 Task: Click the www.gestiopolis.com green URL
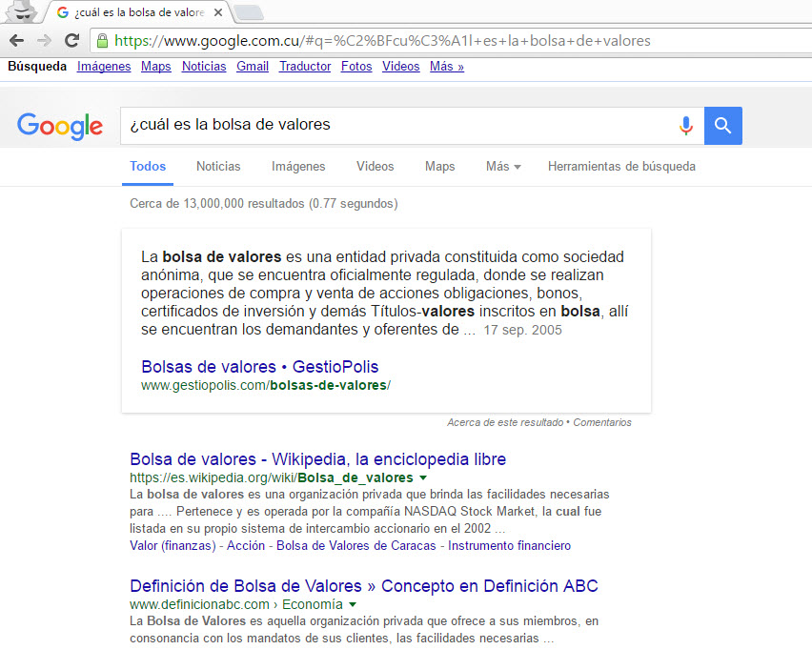[266, 385]
